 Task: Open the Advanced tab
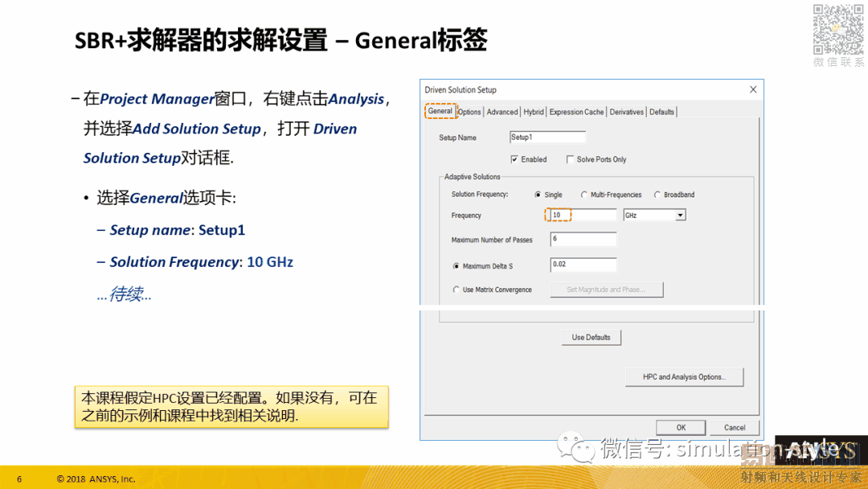(x=502, y=112)
